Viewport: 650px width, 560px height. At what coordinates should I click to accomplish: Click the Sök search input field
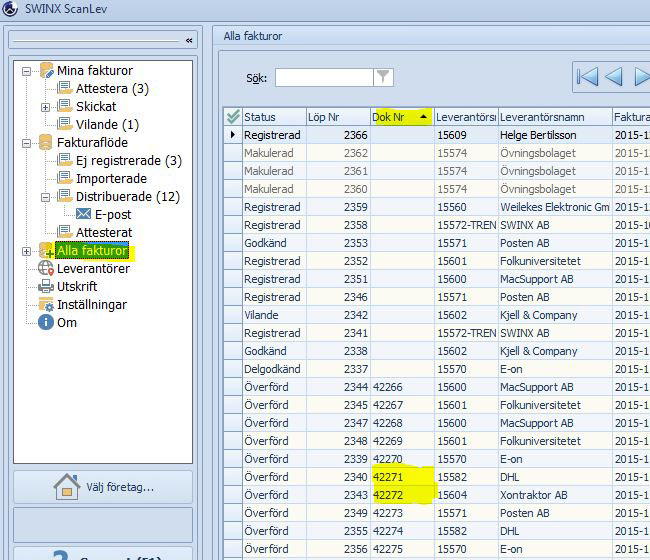coord(324,78)
